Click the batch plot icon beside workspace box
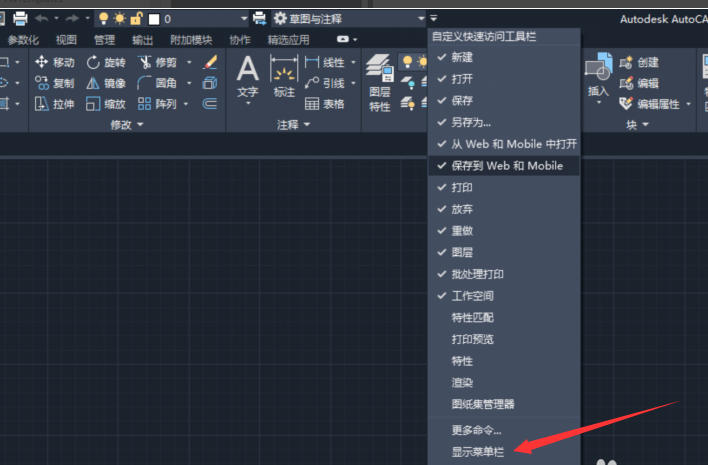 [x=259, y=19]
